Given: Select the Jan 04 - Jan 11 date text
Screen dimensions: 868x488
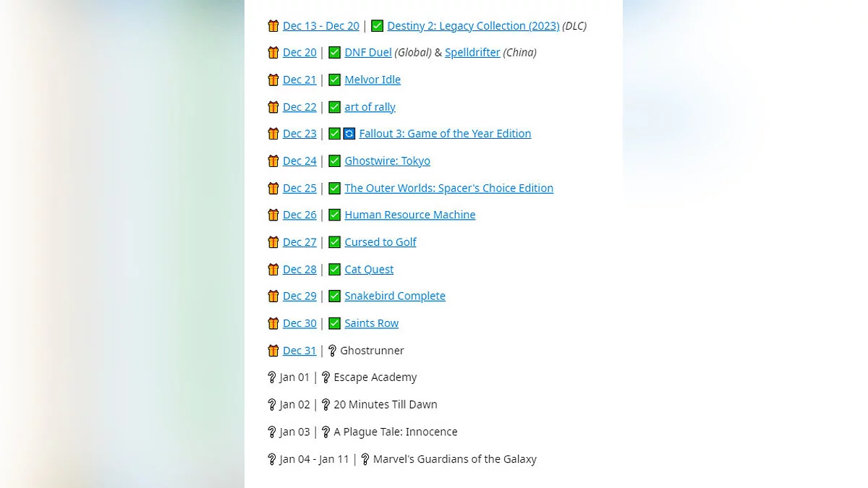Looking at the screenshot, I should (314, 459).
